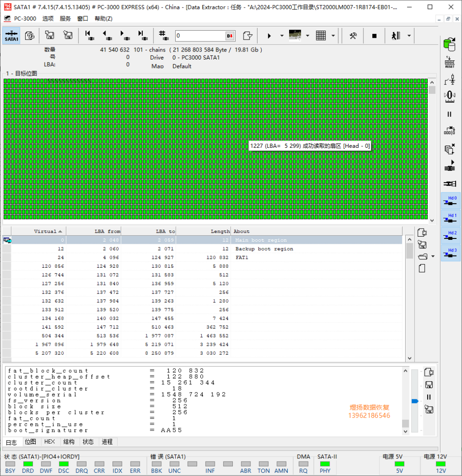This screenshot has height=476, width=462.
Task: Switch to the 进程 tab
Action: pyautogui.click(x=107, y=442)
